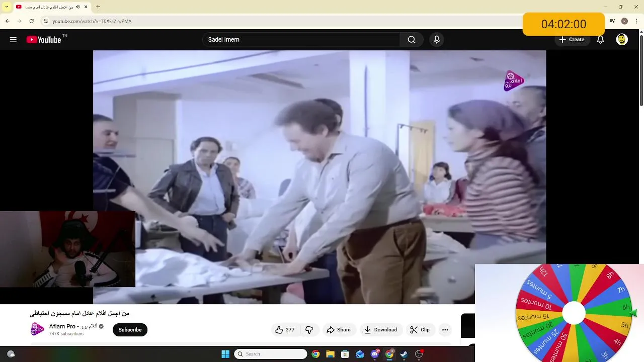This screenshot has width=644, height=362.
Task: Click the '15 munites' wheel segment
Action: click(x=533, y=317)
